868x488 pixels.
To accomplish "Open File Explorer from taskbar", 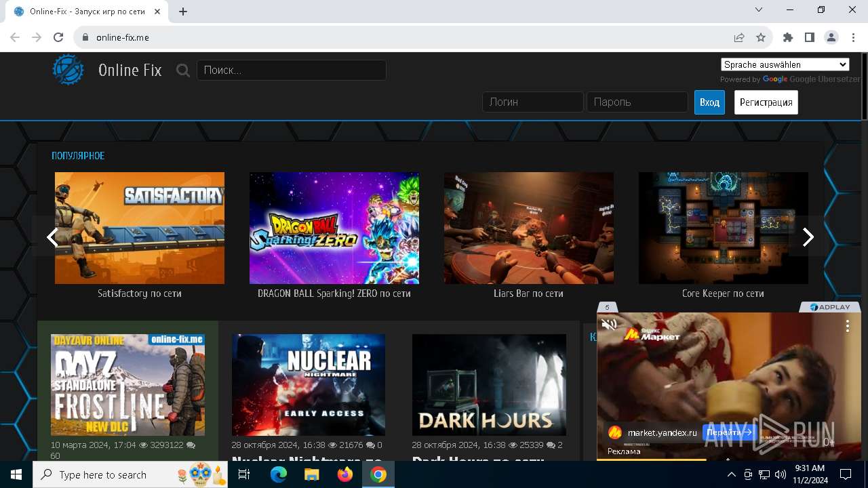I will coord(311,474).
